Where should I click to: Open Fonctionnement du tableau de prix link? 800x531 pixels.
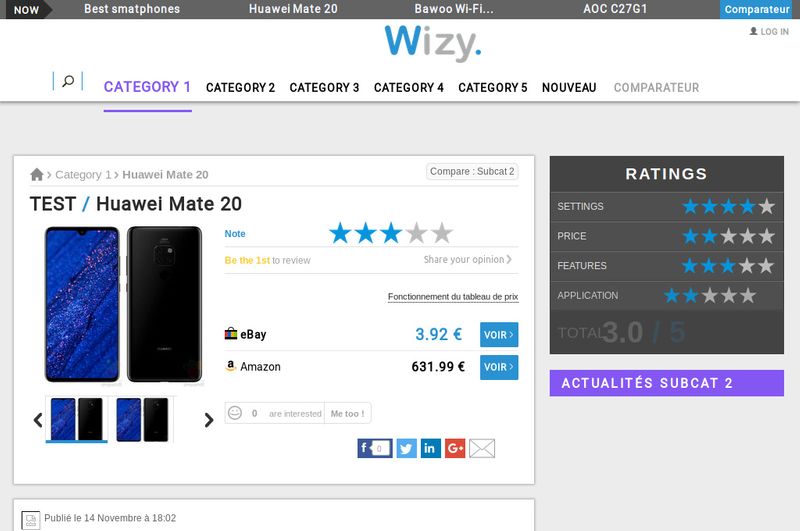point(453,296)
